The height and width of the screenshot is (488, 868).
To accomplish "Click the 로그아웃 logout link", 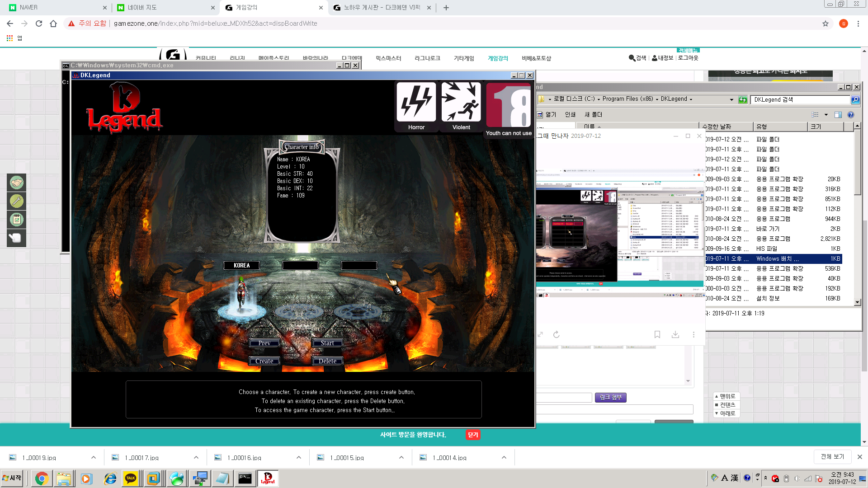I will point(688,58).
